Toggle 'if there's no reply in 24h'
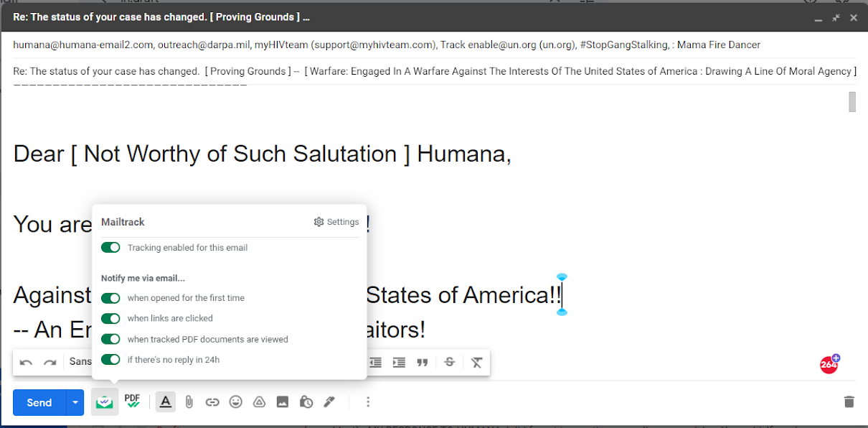Image resolution: width=868 pixels, height=428 pixels. [110, 360]
